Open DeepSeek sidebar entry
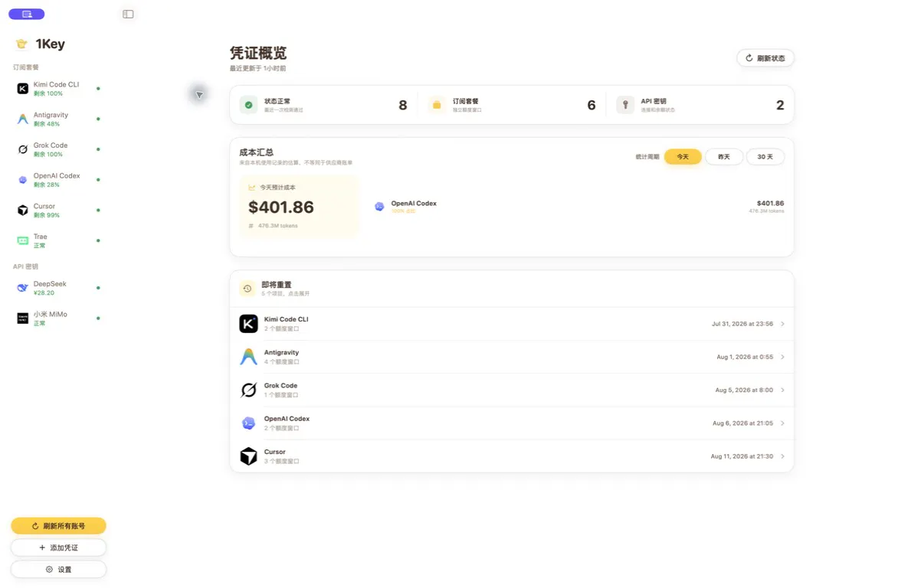Image resolution: width=911 pixels, height=588 pixels. pyautogui.click(x=58, y=288)
